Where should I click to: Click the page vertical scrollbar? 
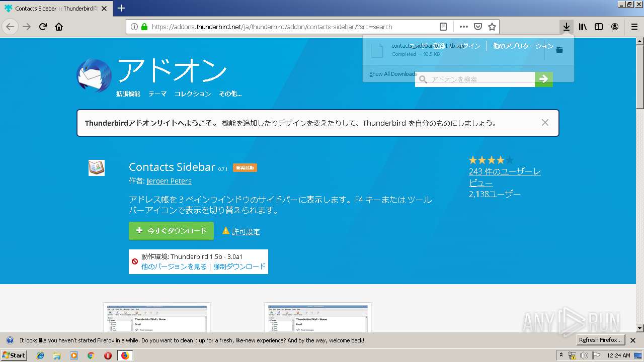[x=639, y=184]
